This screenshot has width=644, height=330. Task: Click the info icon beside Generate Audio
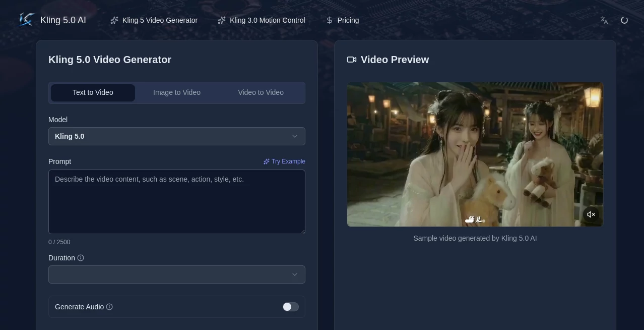[x=109, y=307]
